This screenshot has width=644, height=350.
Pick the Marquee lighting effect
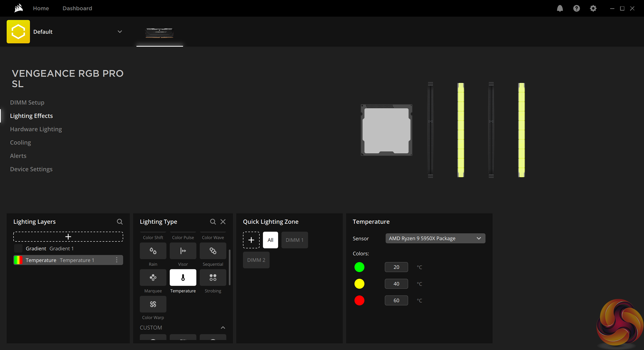pos(153,277)
